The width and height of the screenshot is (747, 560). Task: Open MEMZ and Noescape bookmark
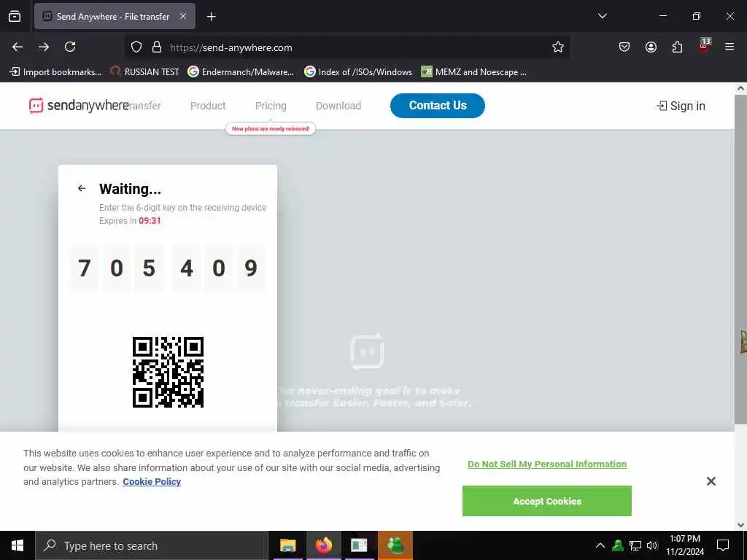(x=474, y=72)
